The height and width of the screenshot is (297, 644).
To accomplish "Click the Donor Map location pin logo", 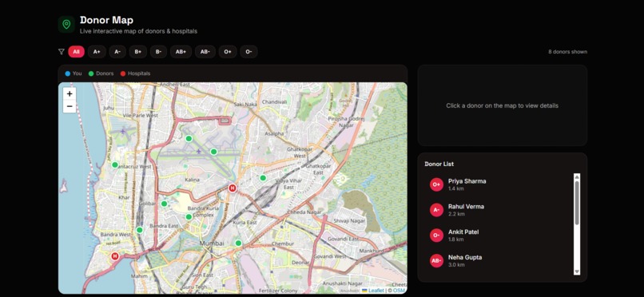I will 66,25.
